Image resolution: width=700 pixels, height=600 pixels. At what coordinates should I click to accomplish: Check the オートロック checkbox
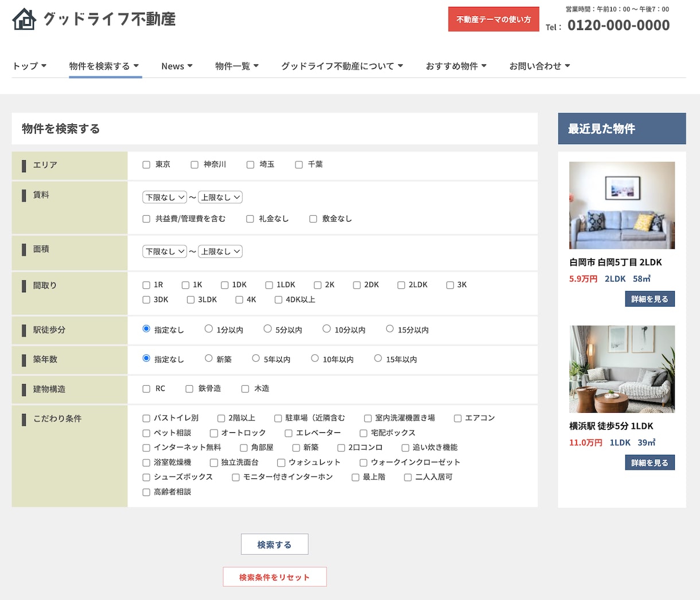click(x=213, y=433)
